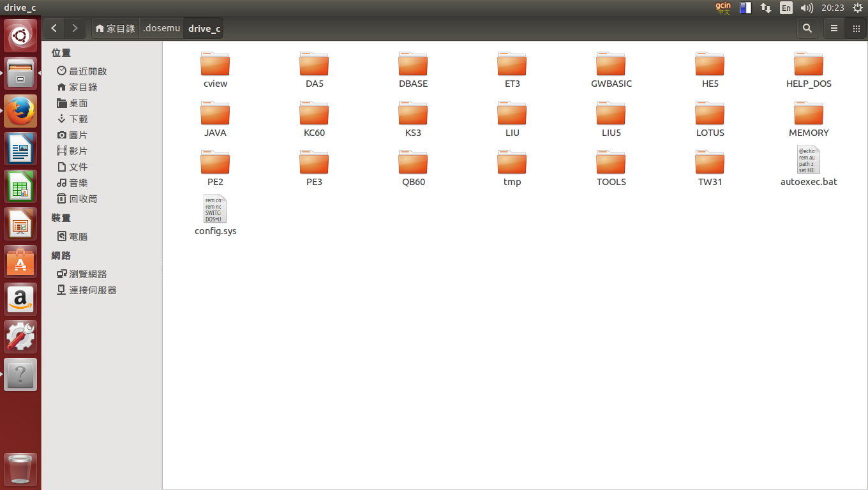Open Ubuntu Software Center from the launcher
The height and width of the screenshot is (490, 868).
20,262
